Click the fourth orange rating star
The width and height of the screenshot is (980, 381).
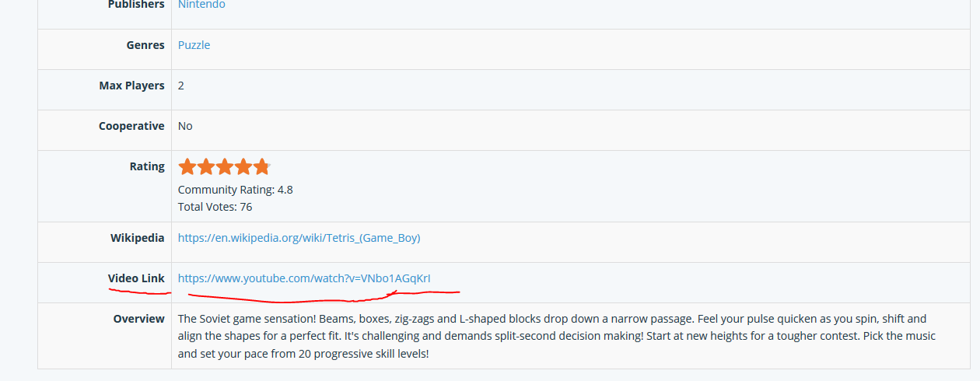tap(243, 166)
